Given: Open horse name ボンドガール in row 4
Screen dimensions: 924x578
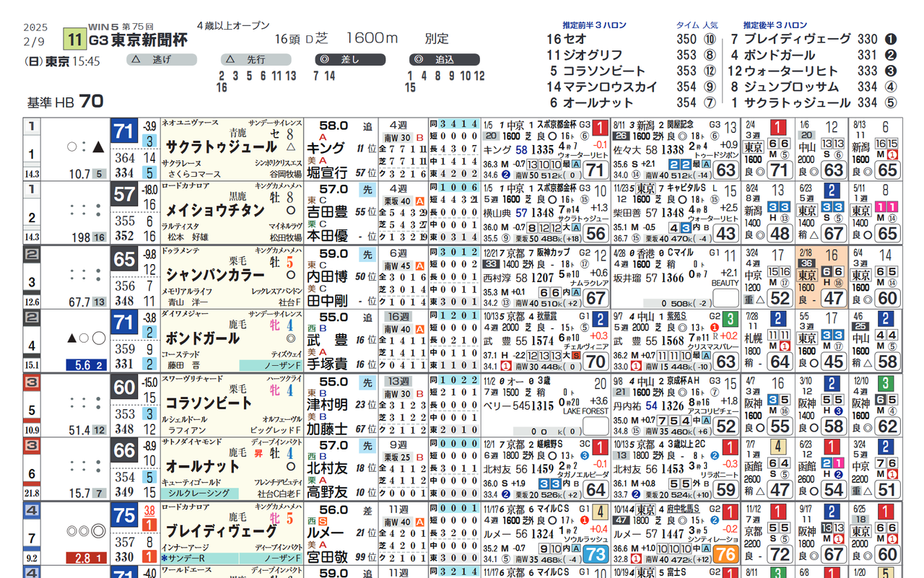Looking at the screenshot, I should (203, 338).
